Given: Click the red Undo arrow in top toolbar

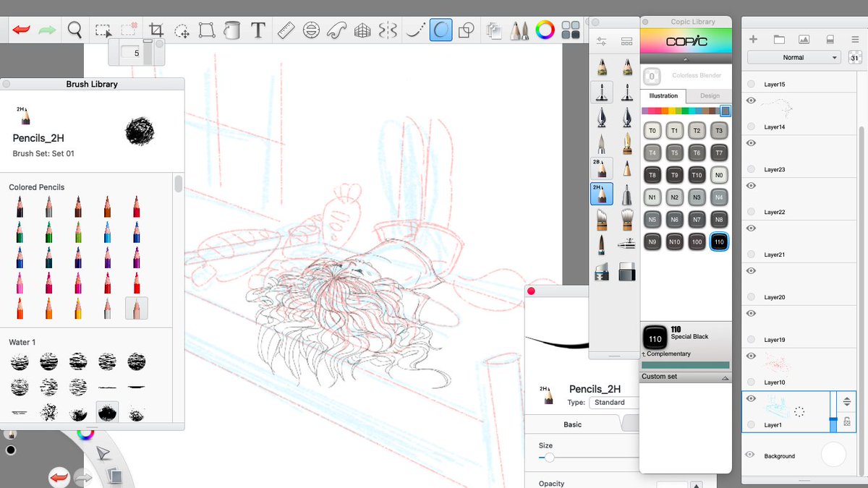Looking at the screenshot, I should [x=21, y=30].
